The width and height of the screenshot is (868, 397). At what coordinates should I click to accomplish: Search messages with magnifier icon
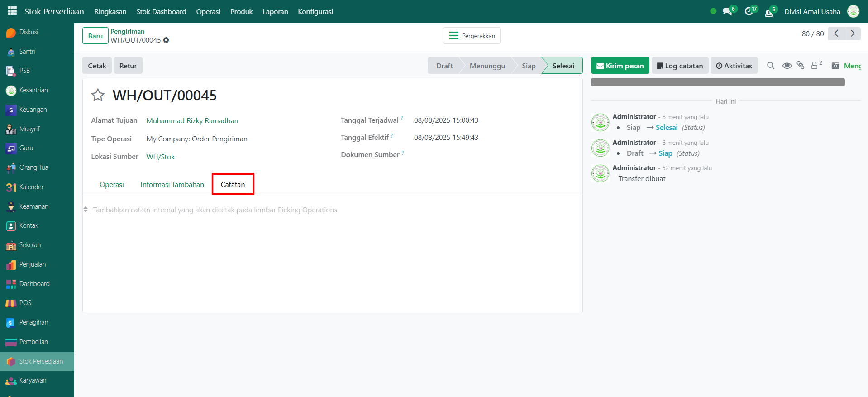point(771,66)
